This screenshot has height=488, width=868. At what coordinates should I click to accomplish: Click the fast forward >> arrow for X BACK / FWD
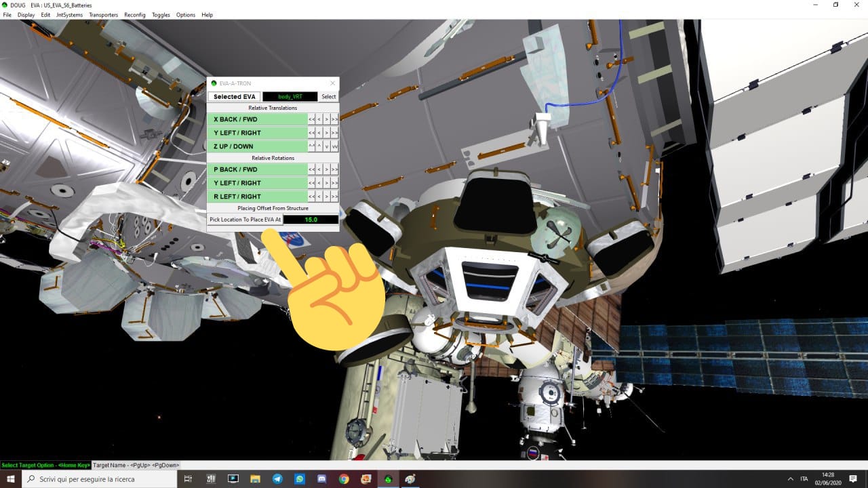tap(334, 119)
